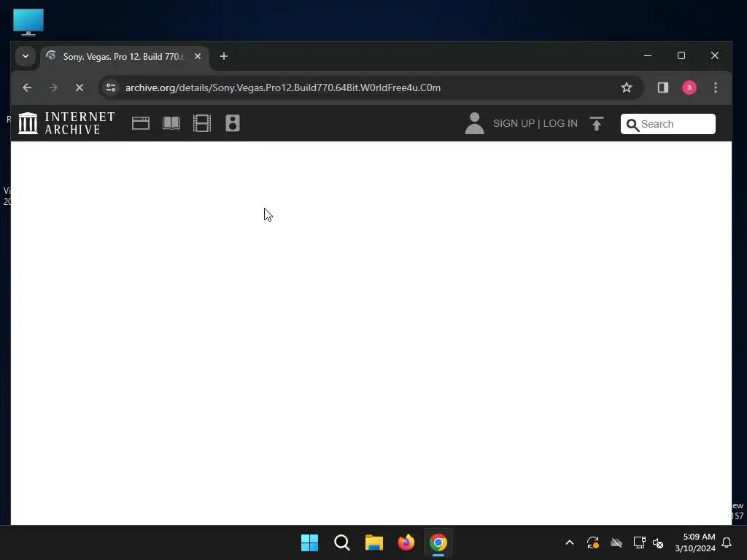
Task: Click the archive.org URL in address bar
Action: click(x=283, y=87)
